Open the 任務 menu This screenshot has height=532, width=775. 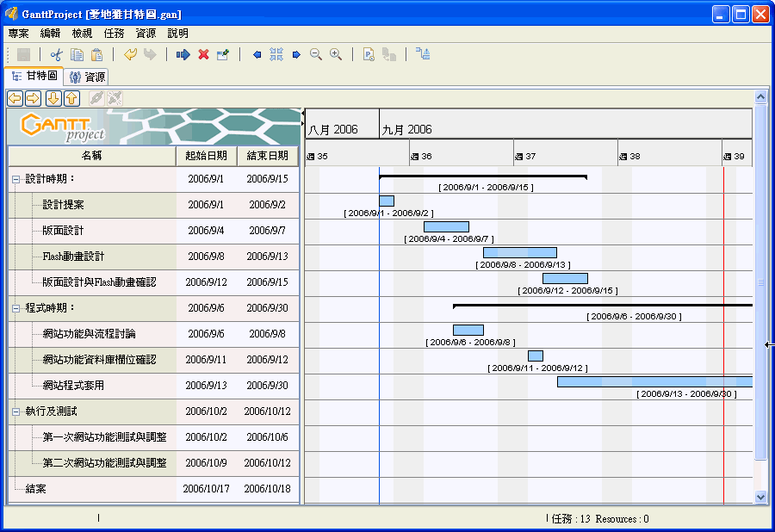(x=115, y=33)
